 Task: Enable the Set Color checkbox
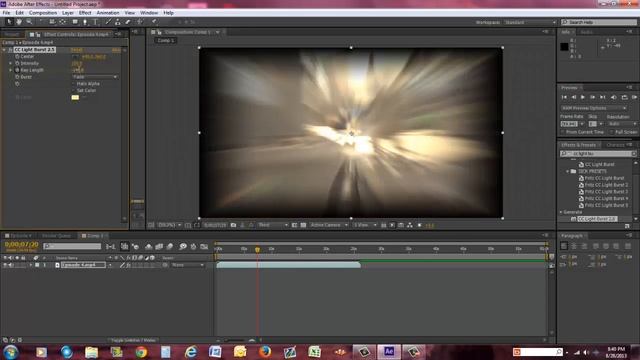point(74,90)
